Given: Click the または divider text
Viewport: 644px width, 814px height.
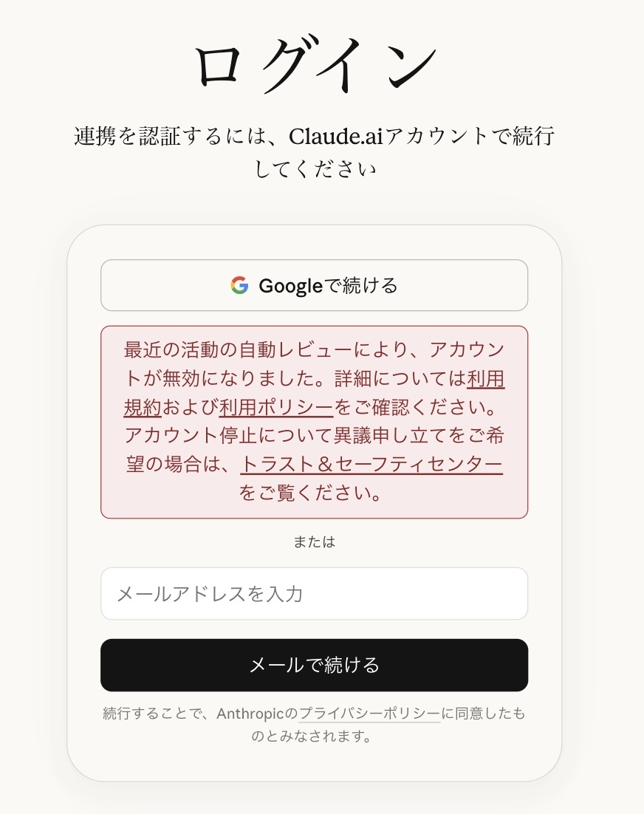Looking at the screenshot, I should coord(314,541).
